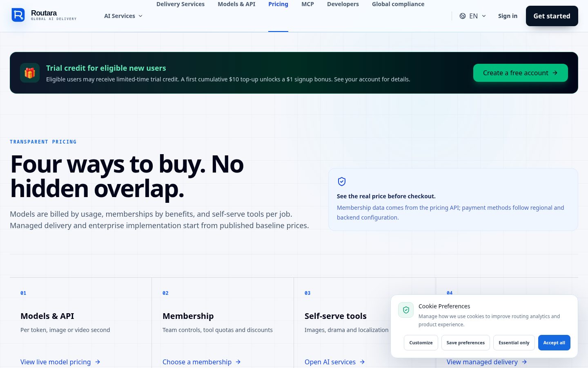Screen dimensions: 588x368
Task: Click the globe language icon
Action: pyautogui.click(x=463, y=16)
